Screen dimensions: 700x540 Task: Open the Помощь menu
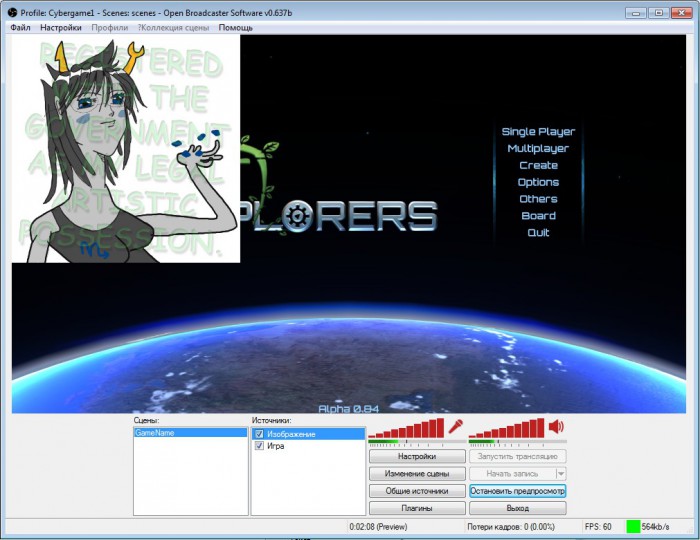pyautogui.click(x=235, y=28)
